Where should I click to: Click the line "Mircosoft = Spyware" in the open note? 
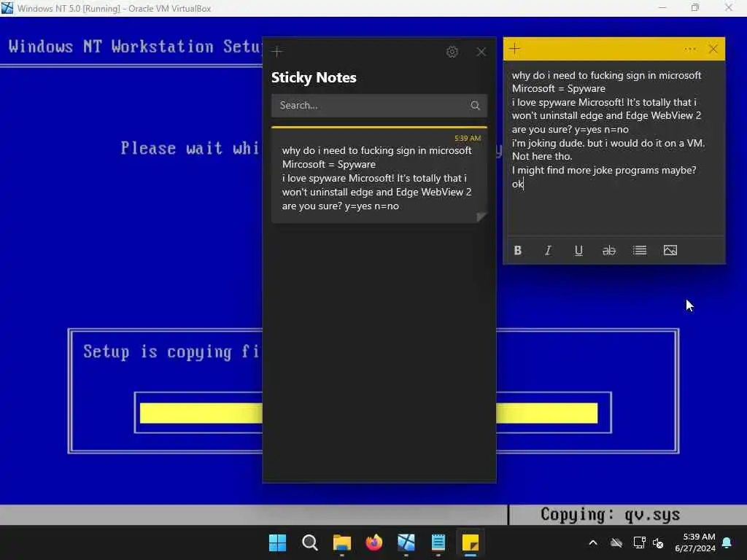point(558,88)
